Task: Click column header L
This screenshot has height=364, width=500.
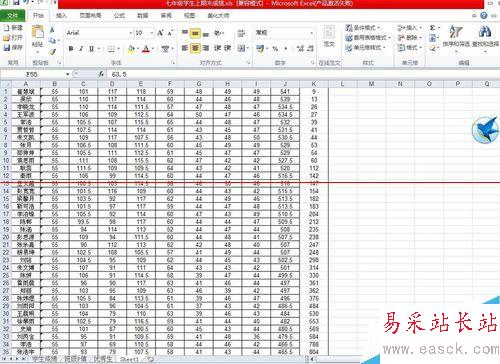Action: pos(342,84)
